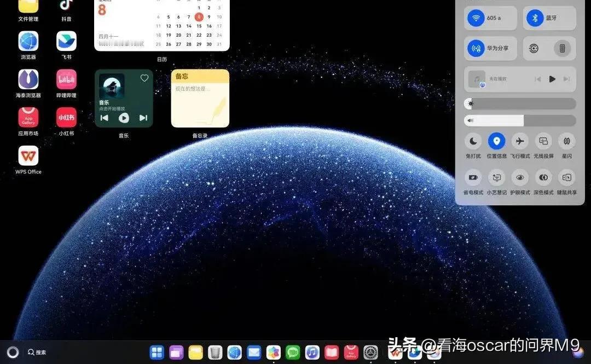Disable 位置信息 location toggle
Image resolution: width=591 pixels, height=364 pixels.
(497, 141)
